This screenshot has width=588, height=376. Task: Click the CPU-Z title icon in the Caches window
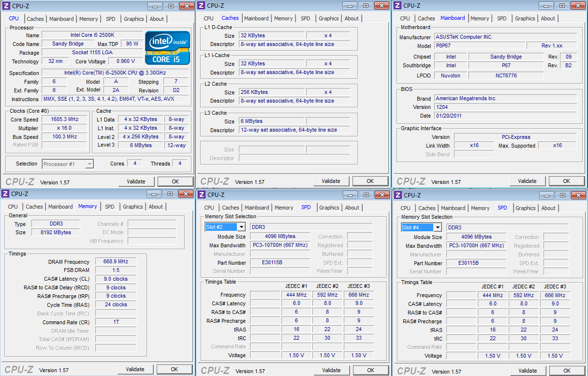pos(202,5)
